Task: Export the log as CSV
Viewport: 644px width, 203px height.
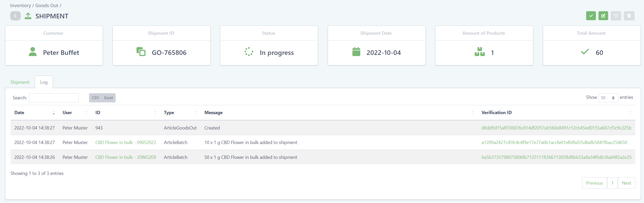Action: coord(95,98)
